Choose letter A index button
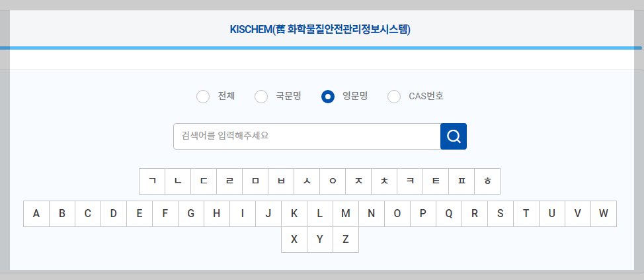644x280 pixels. (x=36, y=214)
